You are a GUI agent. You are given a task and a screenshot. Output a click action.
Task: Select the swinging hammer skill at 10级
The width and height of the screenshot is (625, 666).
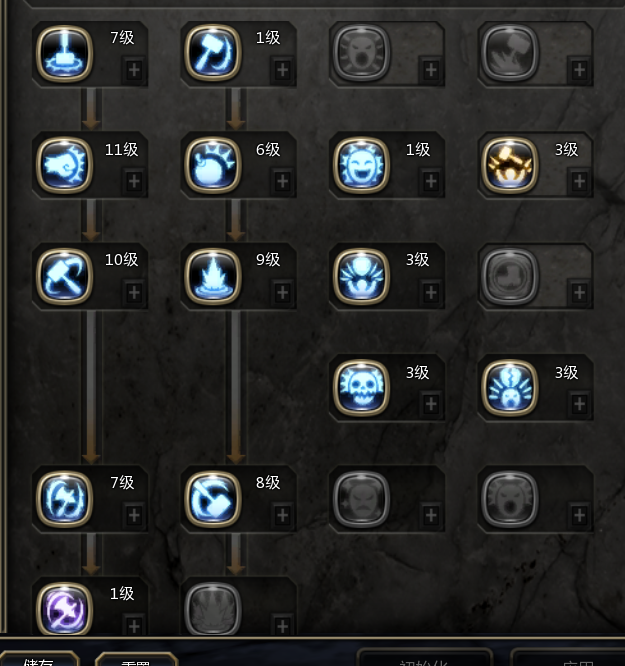(65, 276)
